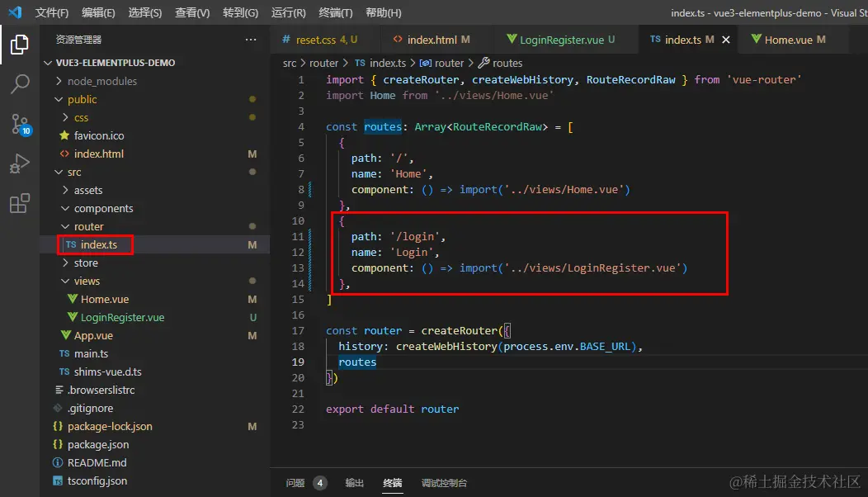
Task: Collapse the VUE3-ELEMENTPLUS-DEMO root folder
Action: click(x=48, y=63)
